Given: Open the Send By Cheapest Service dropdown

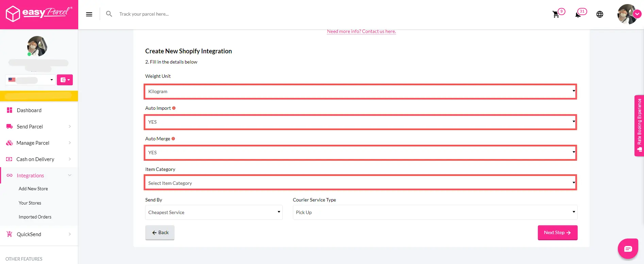Looking at the screenshot, I should (x=214, y=212).
